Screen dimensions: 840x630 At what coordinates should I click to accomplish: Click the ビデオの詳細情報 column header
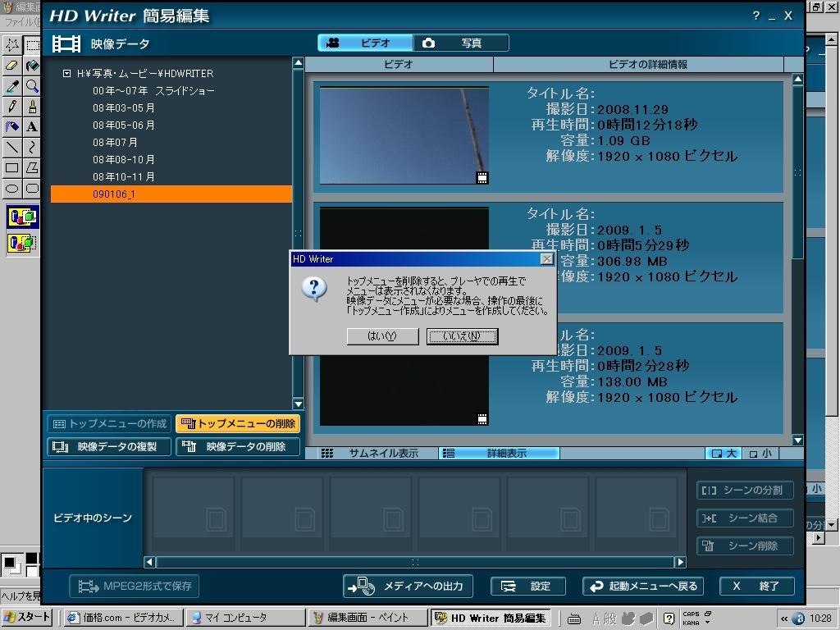[638, 64]
